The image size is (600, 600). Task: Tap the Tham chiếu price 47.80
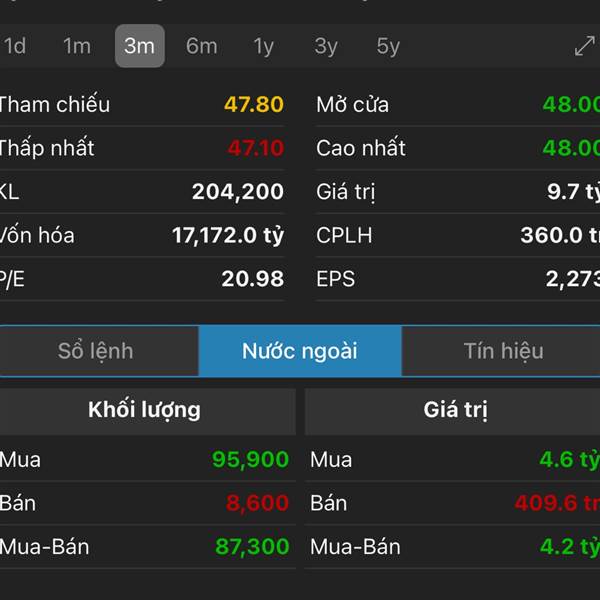pyautogui.click(x=254, y=104)
